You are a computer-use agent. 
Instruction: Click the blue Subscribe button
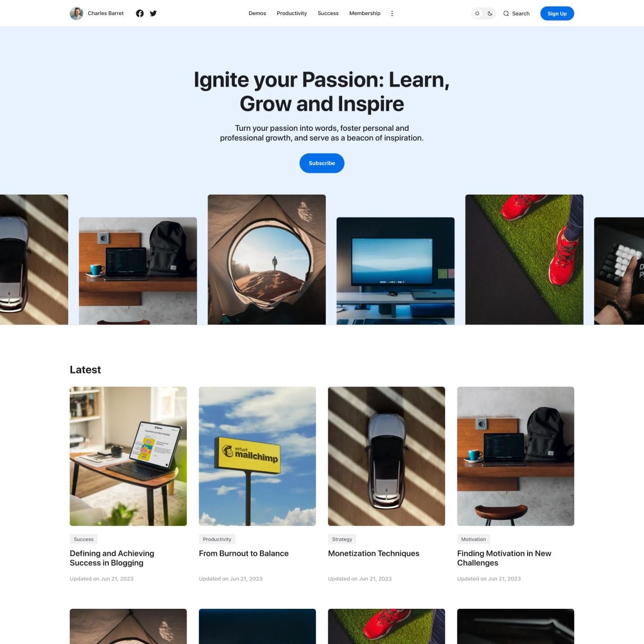coord(321,163)
